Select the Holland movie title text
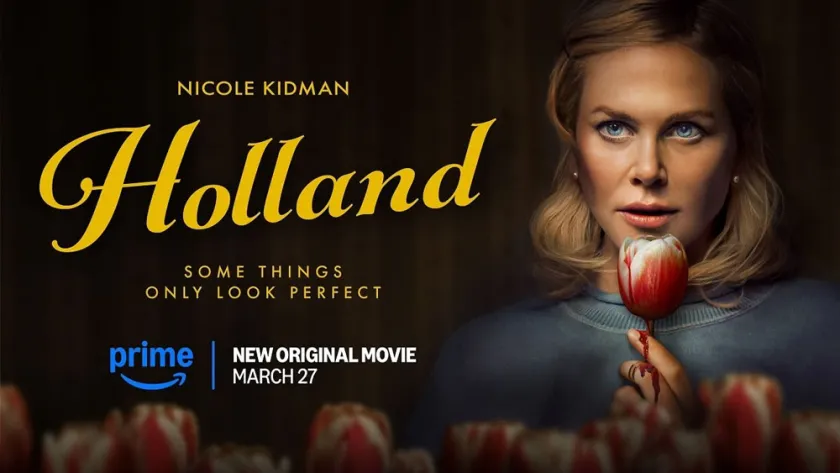The image size is (840, 473). pyautogui.click(x=267, y=185)
